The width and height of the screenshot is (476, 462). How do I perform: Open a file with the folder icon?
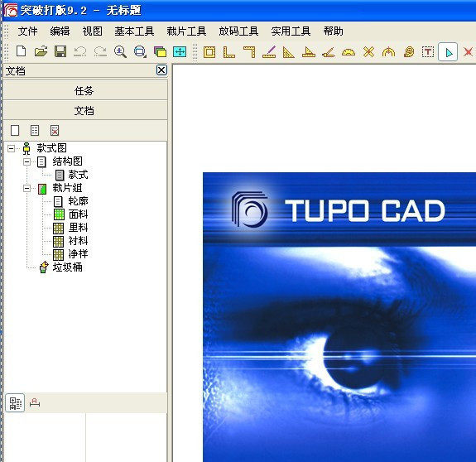tap(41, 51)
